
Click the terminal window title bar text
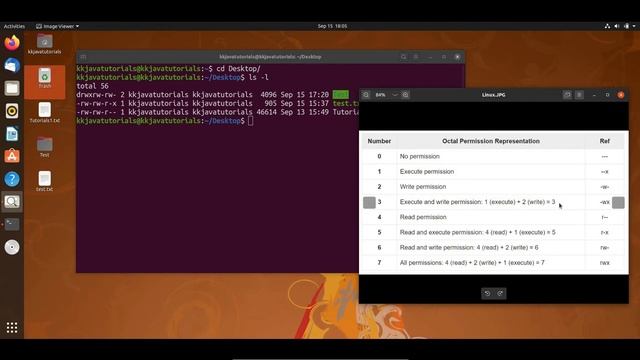click(x=270, y=57)
